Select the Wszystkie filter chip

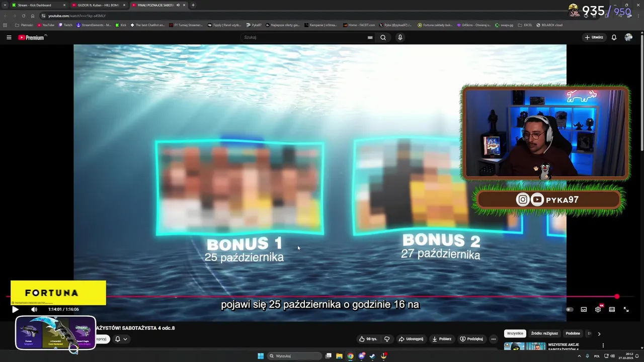pyautogui.click(x=515, y=333)
